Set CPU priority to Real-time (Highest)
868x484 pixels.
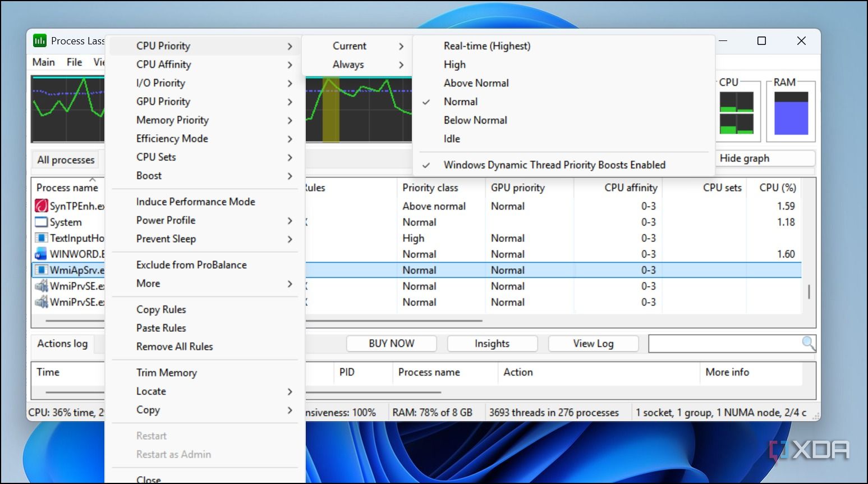tap(564, 46)
